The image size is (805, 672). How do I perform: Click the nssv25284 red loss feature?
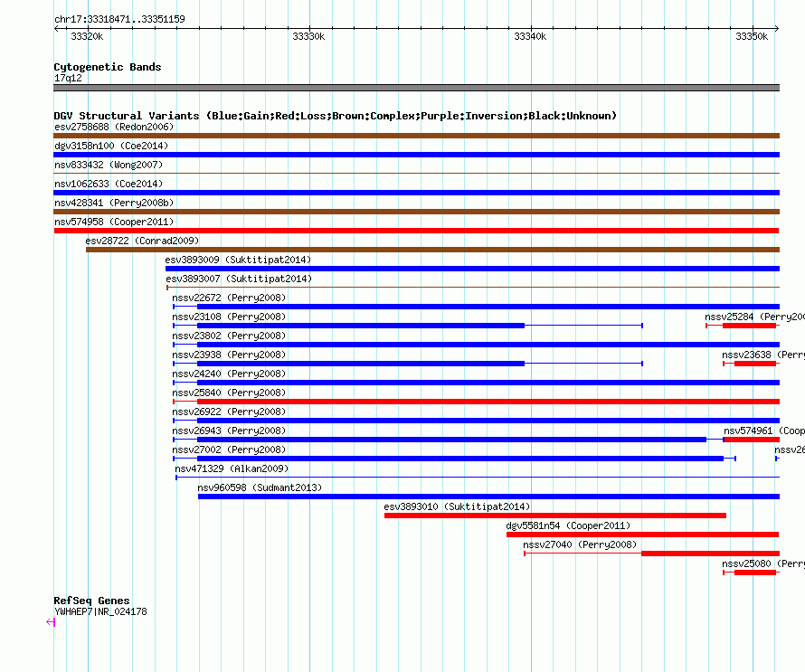point(743,326)
